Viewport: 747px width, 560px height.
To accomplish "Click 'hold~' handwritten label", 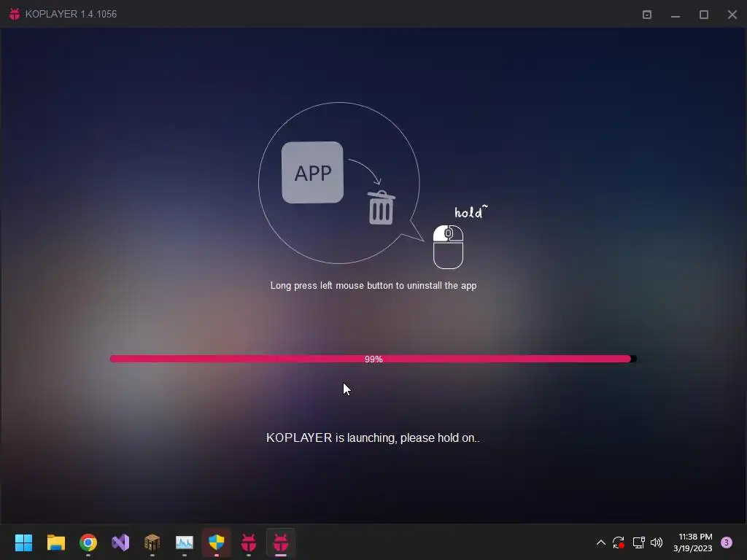I will [471, 212].
